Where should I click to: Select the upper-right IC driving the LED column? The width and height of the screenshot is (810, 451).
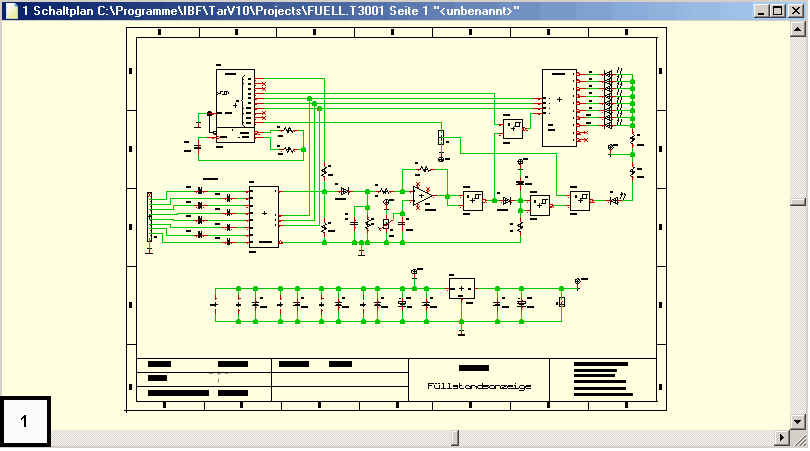coord(560,108)
